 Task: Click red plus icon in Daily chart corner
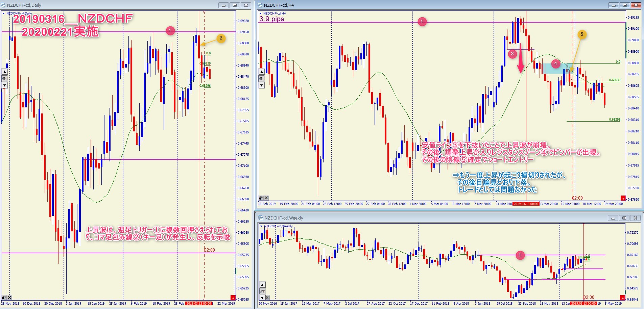(x=233, y=298)
